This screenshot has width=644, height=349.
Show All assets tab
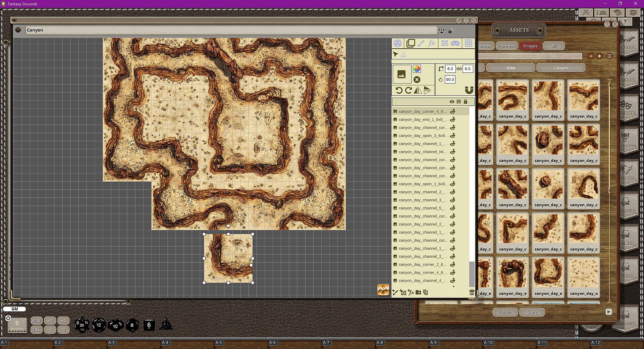pos(554,46)
